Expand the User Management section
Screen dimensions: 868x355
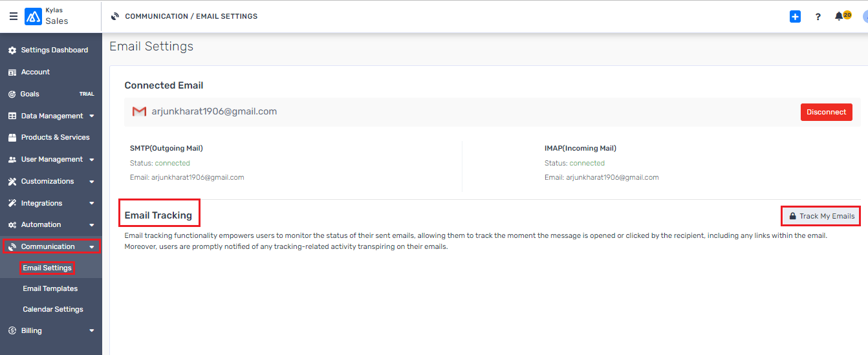[51, 159]
